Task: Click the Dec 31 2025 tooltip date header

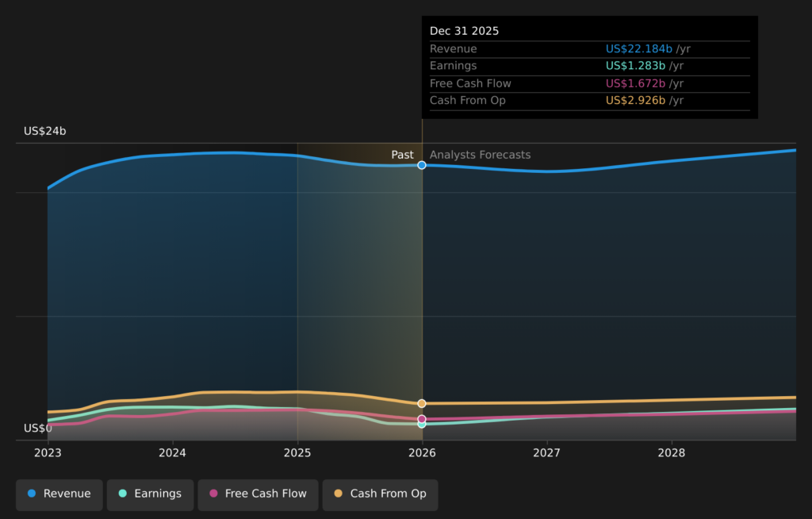Action: [464, 31]
